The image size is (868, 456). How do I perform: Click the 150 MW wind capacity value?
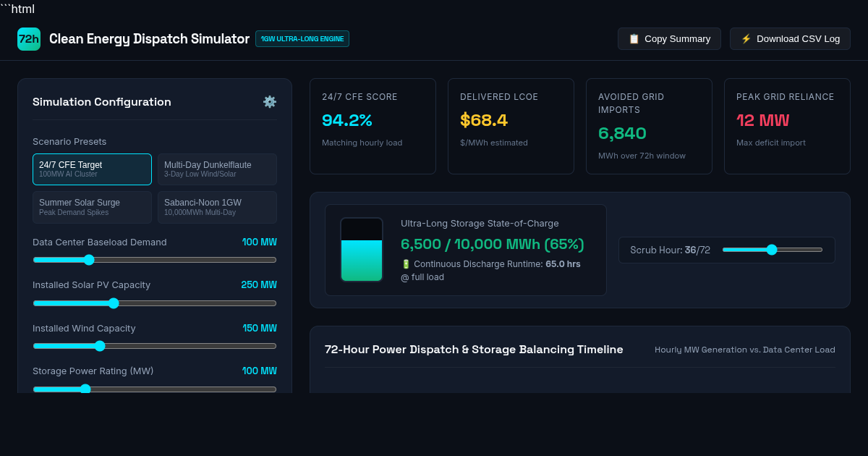tap(260, 329)
